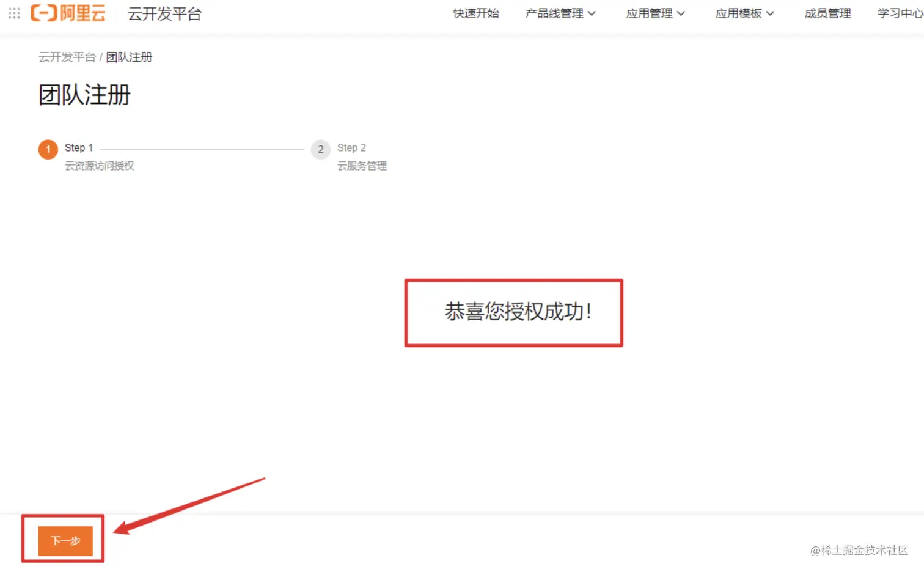The image size is (924, 572).
Task: Open the app launcher grid icon
Action: [14, 13]
